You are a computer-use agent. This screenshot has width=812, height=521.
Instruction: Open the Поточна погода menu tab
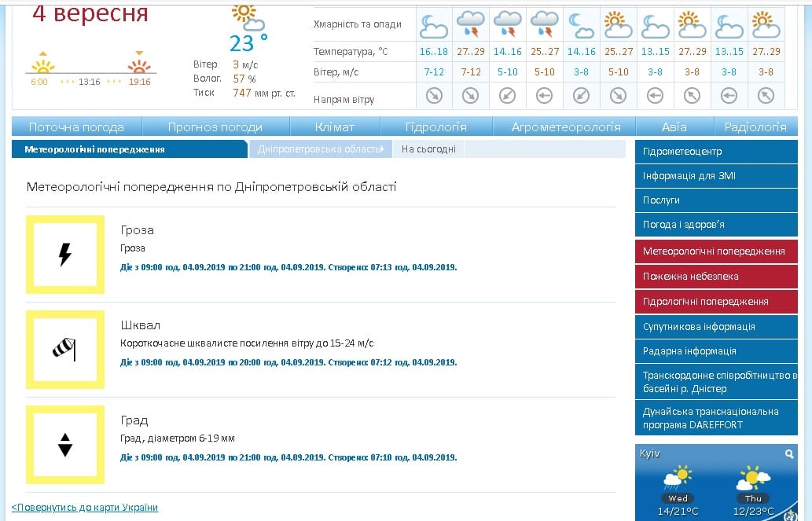coord(77,127)
